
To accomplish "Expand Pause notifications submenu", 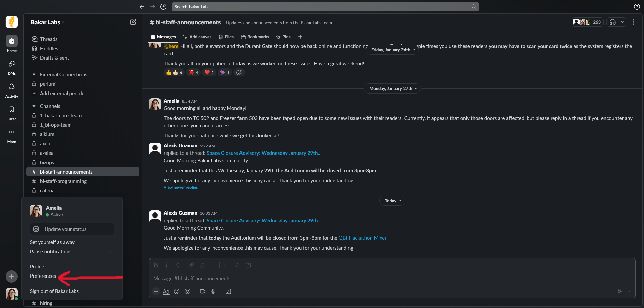I will 72,252.
